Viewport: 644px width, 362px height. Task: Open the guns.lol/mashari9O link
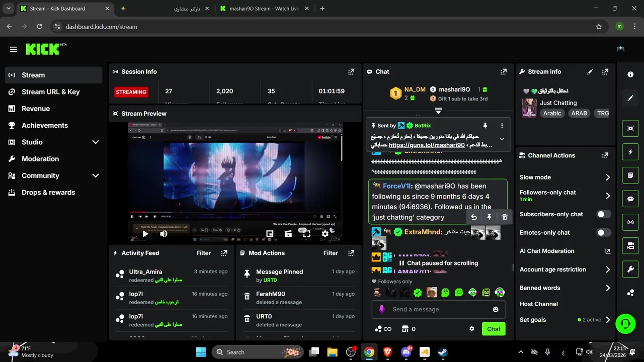[427, 145]
